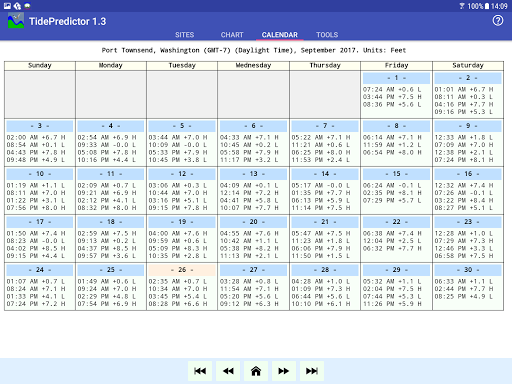Switch to the SITES tab

(184, 35)
